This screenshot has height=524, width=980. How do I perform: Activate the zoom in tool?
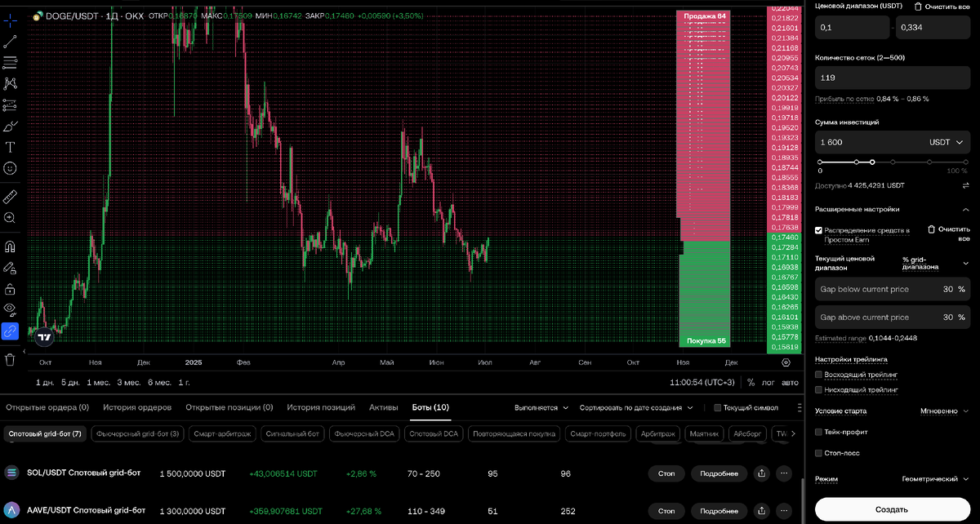(10, 218)
